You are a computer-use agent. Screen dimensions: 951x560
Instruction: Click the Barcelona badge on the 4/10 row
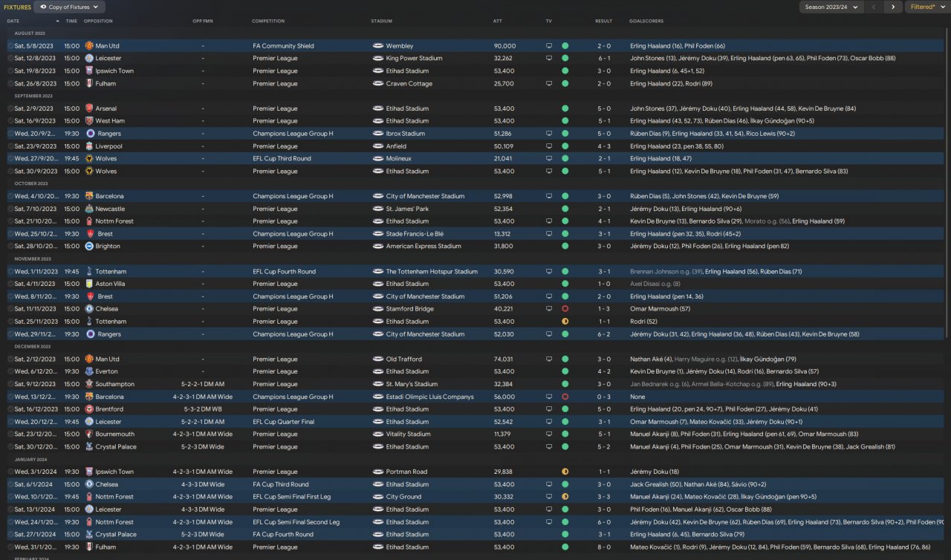coord(89,196)
